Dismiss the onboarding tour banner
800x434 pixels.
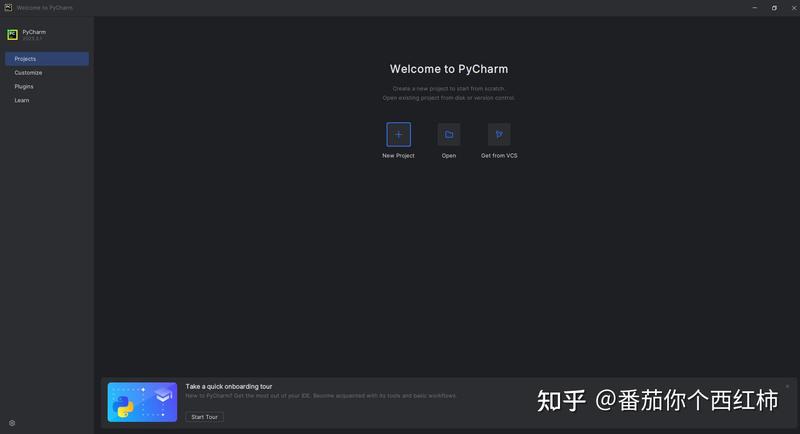point(787,386)
